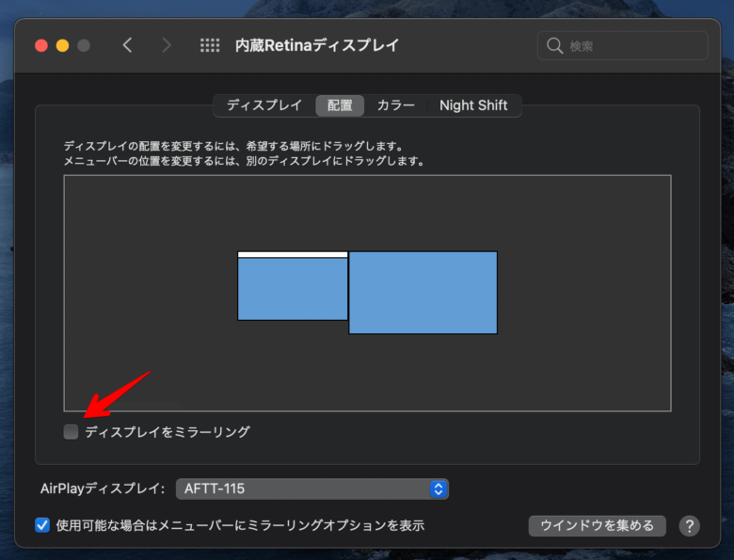Go forward with the right chevron
Screen dimensions: 734x560
[x=167, y=45]
